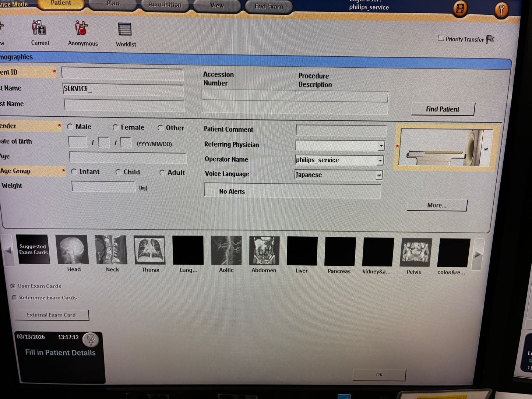
Task: Switch to the Acquisition tab
Action: pos(165,5)
